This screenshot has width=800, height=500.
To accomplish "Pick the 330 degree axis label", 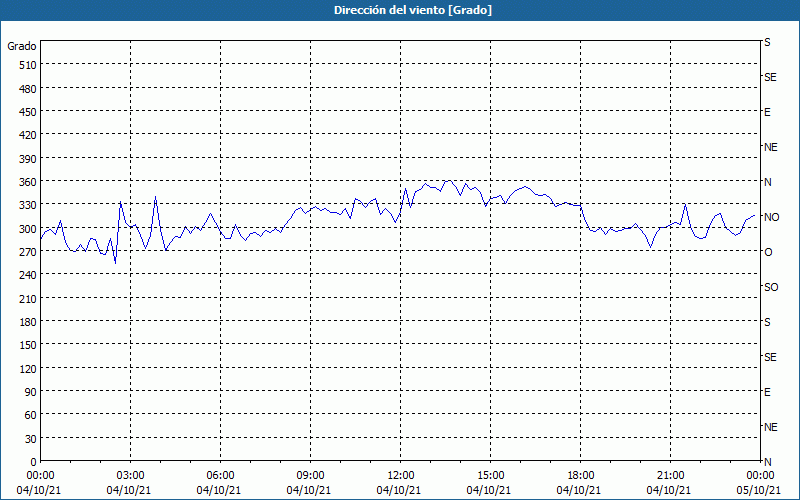I will tap(28, 206).
